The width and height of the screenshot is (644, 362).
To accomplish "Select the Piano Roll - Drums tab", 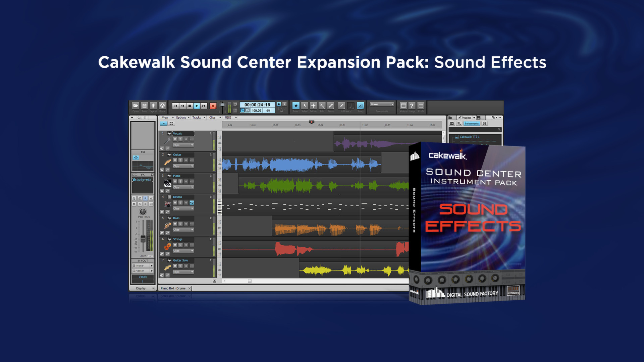I will tap(173, 288).
